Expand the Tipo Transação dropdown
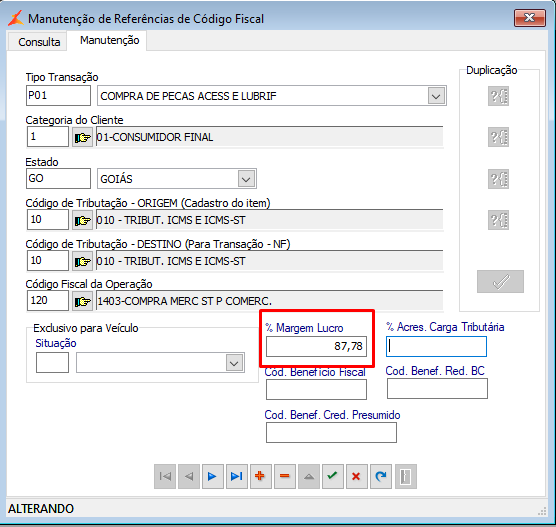This screenshot has width=556, height=527. [436, 96]
